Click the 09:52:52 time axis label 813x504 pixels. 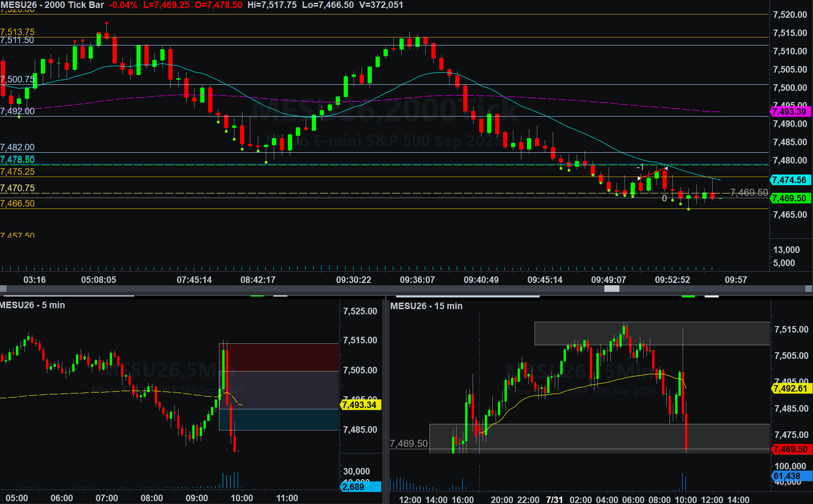[672, 280]
